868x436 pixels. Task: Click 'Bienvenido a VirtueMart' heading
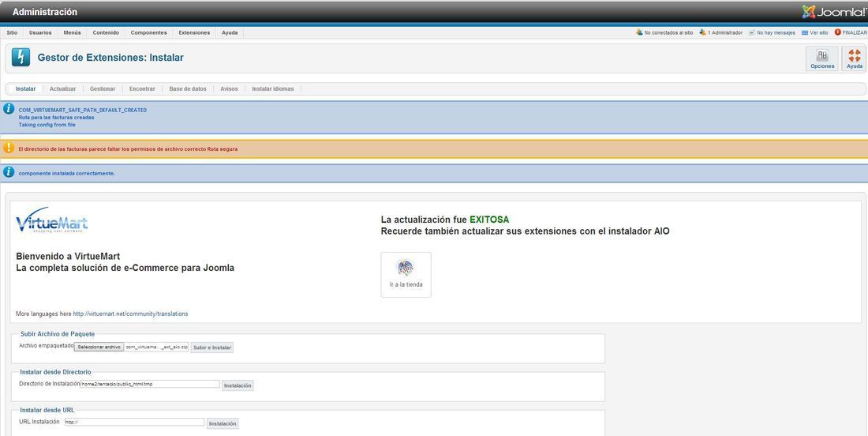[68, 257]
